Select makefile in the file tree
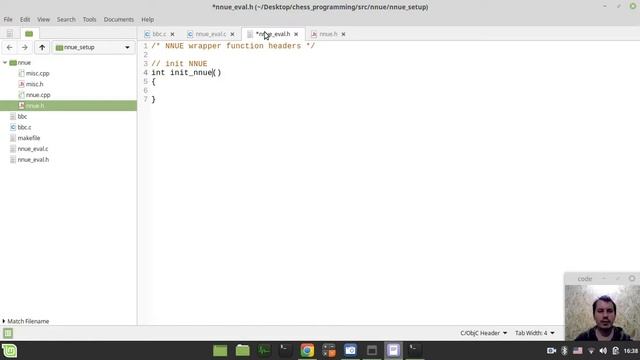This screenshot has height=360, width=640. 29,138
